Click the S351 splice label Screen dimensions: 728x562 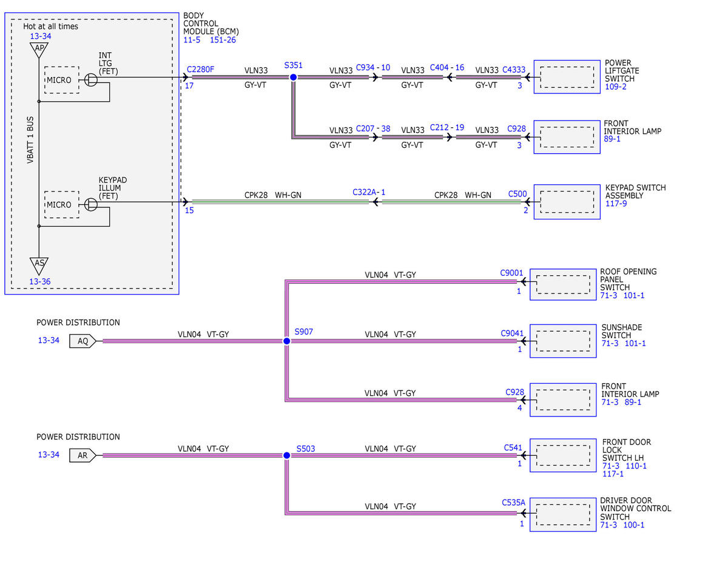coord(293,64)
